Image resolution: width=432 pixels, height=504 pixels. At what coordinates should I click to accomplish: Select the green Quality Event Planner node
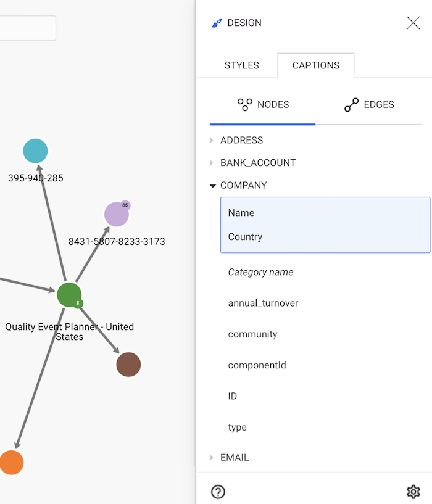(68, 294)
